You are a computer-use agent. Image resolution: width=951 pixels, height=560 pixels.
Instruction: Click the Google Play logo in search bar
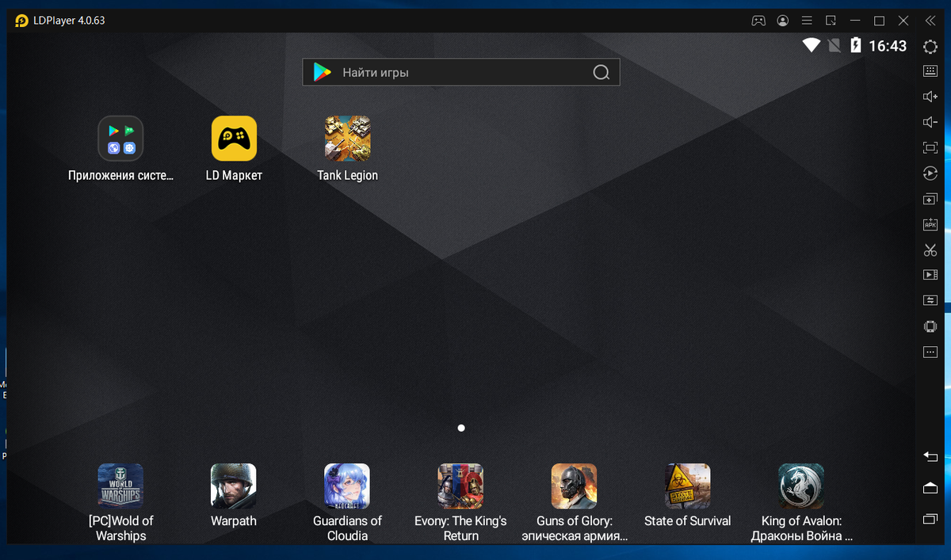pos(322,72)
